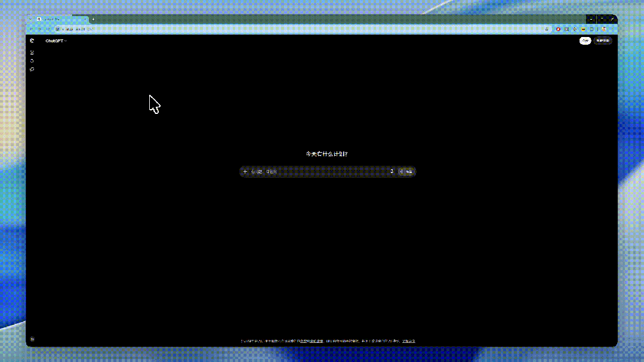644x362 pixels.
Task: Open the search chats icon in sidebar
Action: [x=32, y=61]
